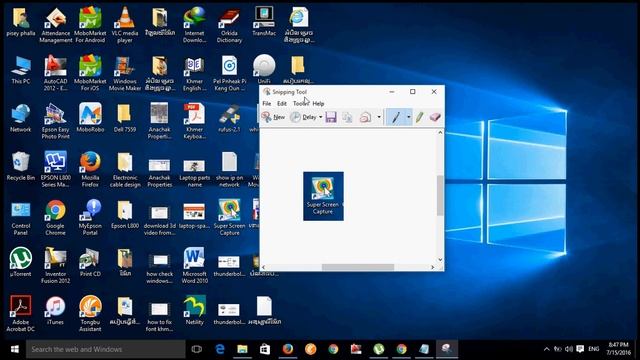The width and height of the screenshot is (640, 360).
Task: Select the Control Panel desktop icon
Action: pos(21,218)
